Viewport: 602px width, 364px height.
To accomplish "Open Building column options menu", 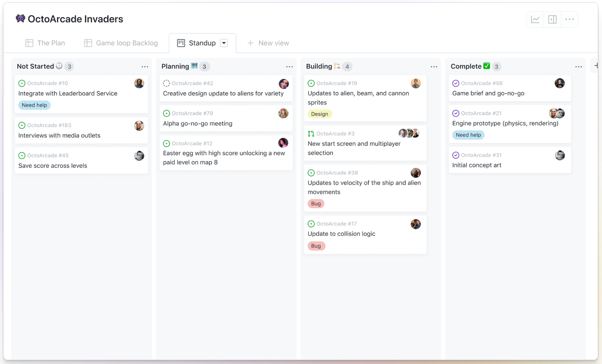I will tap(434, 67).
